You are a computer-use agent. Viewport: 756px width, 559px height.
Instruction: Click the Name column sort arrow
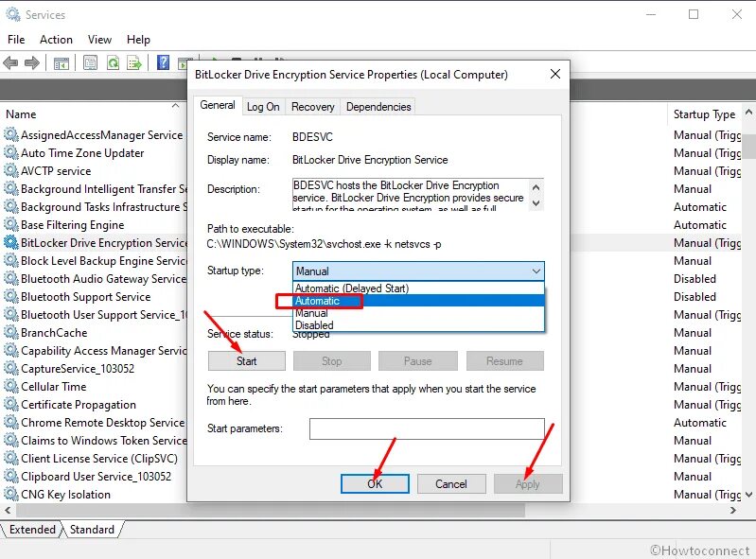tap(175, 106)
